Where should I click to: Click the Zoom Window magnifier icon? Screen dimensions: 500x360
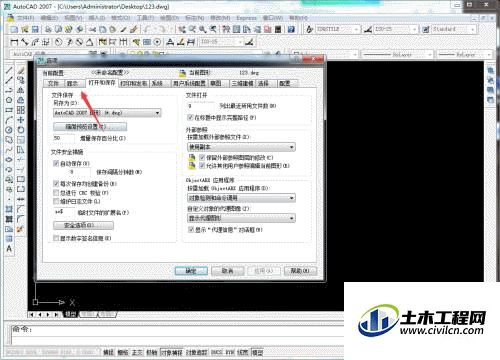point(203,30)
